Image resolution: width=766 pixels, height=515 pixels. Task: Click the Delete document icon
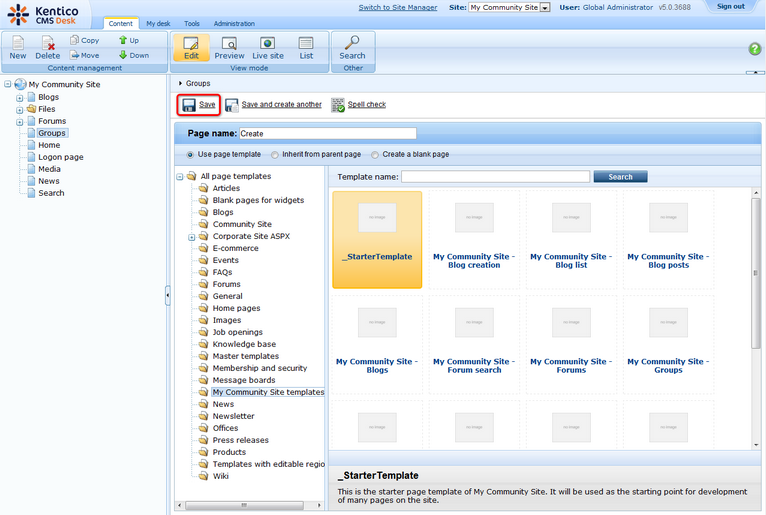pos(48,43)
